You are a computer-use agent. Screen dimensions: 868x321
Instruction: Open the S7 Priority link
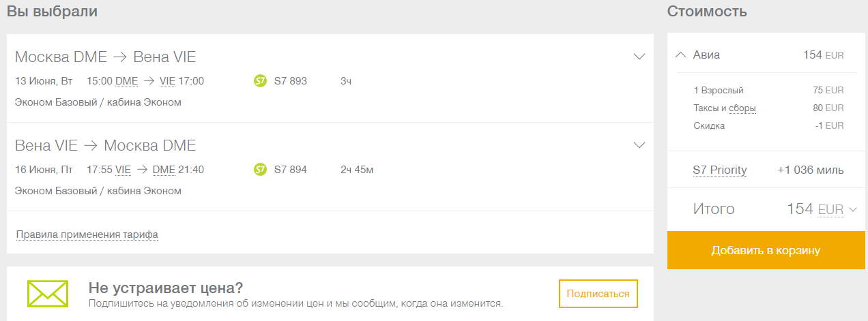point(720,170)
